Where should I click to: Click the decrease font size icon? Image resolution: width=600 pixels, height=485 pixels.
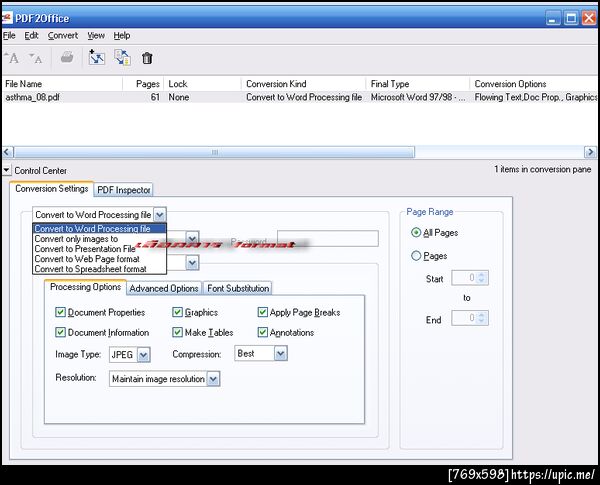35,58
